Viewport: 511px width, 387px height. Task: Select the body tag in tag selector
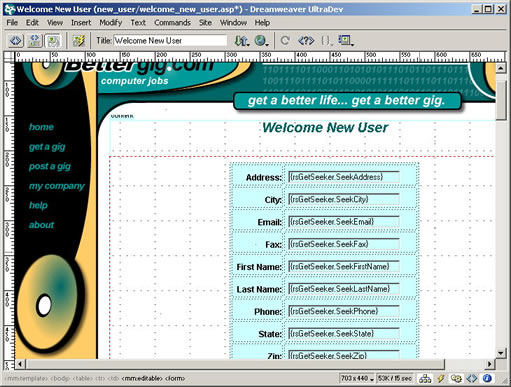point(61,379)
